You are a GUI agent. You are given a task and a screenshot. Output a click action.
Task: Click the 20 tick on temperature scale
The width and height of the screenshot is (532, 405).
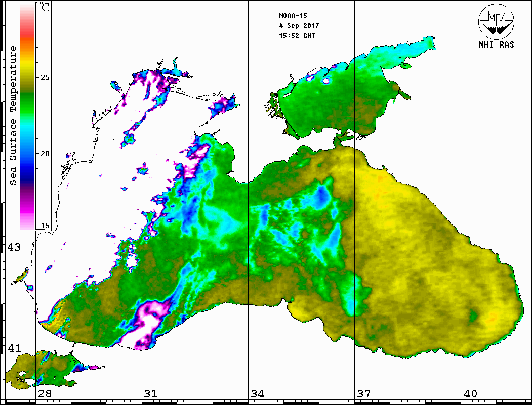click(x=45, y=154)
